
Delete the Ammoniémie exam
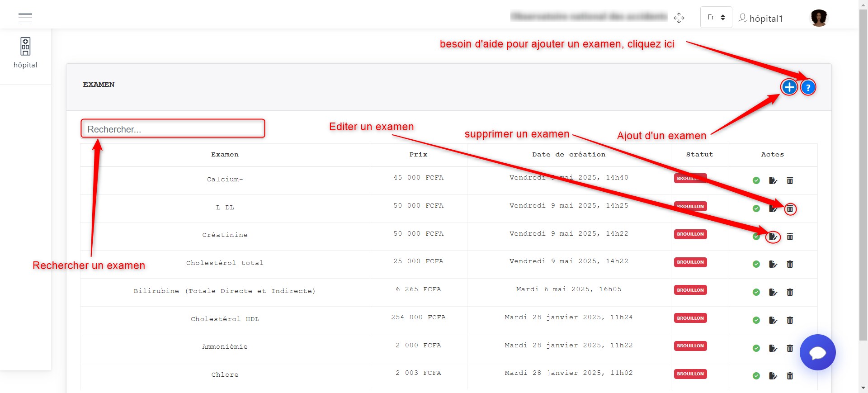pyautogui.click(x=790, y=348)
